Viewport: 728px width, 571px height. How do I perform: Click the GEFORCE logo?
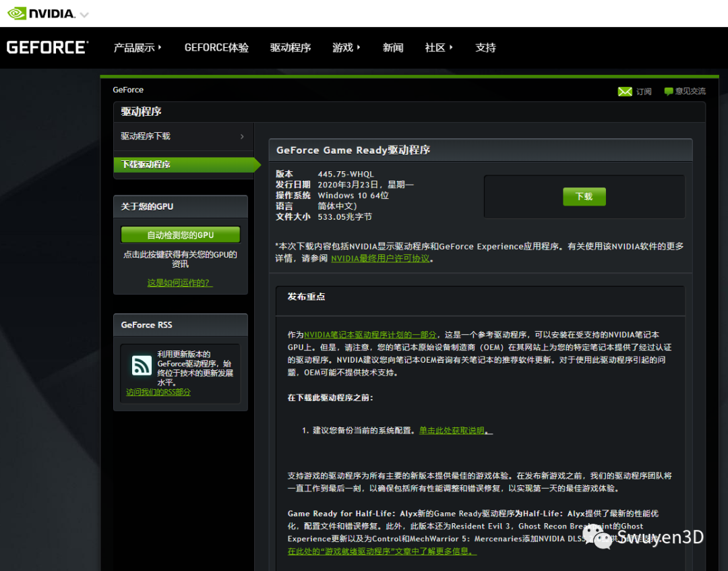click(47, 47)
